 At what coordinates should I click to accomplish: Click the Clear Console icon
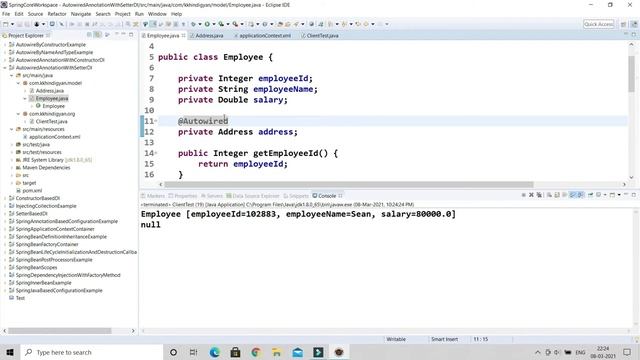pyautogui.click(x=549, y=195)
